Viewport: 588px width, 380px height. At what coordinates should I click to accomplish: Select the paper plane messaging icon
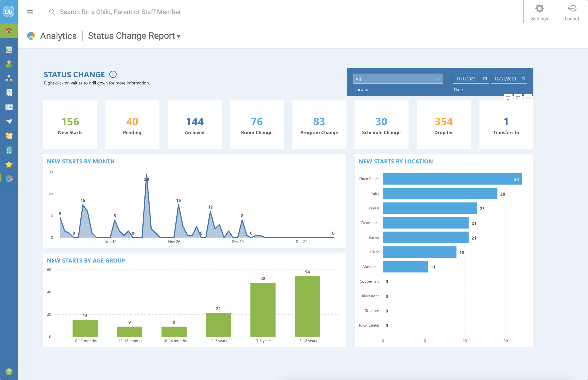(9, 121)
